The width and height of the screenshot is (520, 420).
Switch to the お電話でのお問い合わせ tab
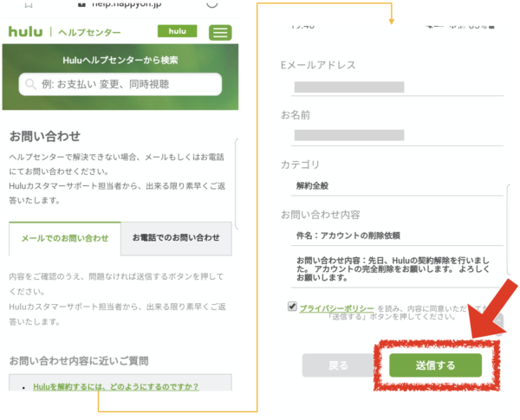point(176,238)
